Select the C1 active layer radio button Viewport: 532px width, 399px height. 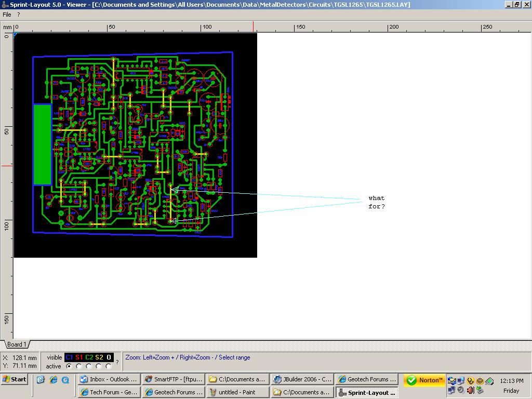pos(69,366)
